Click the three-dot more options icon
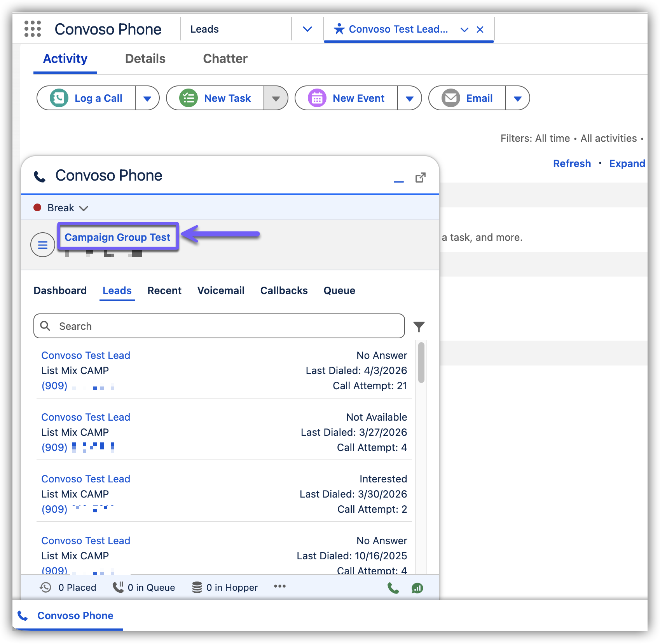The width and height of the screenshot is (660, 644). tap(279, 587)
